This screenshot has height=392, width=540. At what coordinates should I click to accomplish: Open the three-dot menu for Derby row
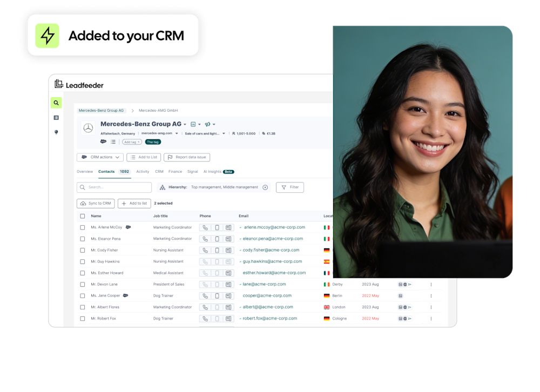[x=431, y=285]
